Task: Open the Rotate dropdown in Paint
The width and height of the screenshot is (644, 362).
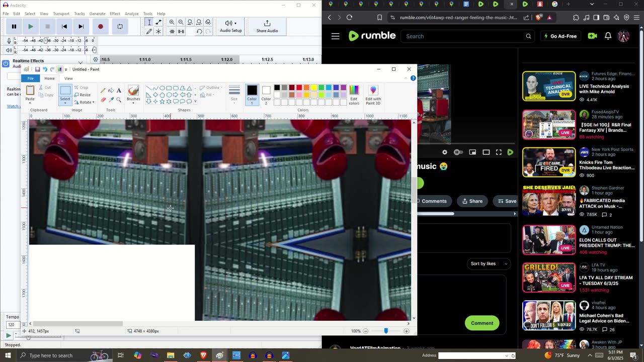Action: coord(84,103)
